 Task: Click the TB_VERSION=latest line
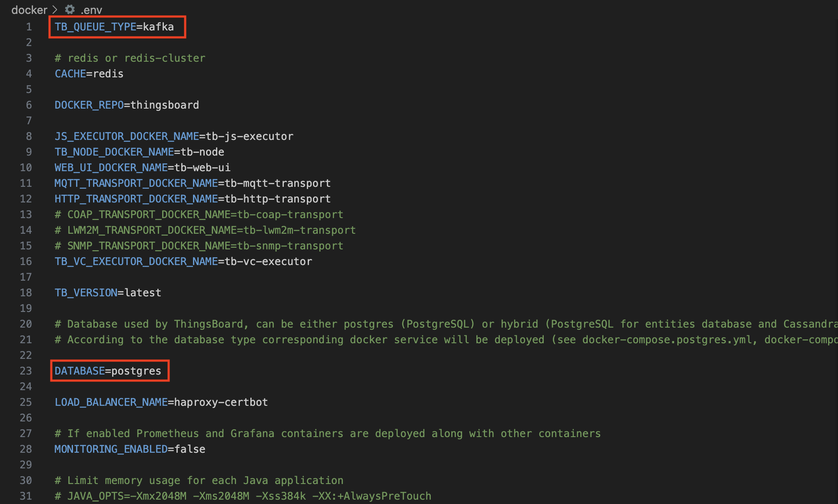[108, 293]
